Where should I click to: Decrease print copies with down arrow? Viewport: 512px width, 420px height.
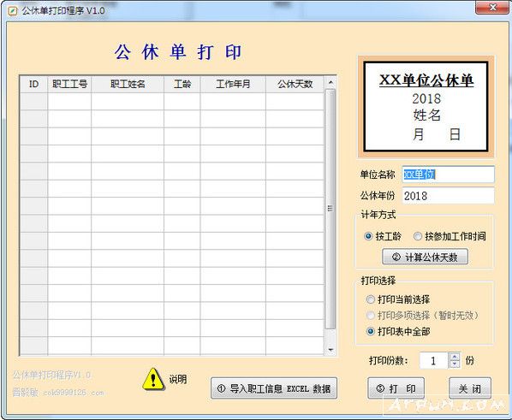pos(455,364)
